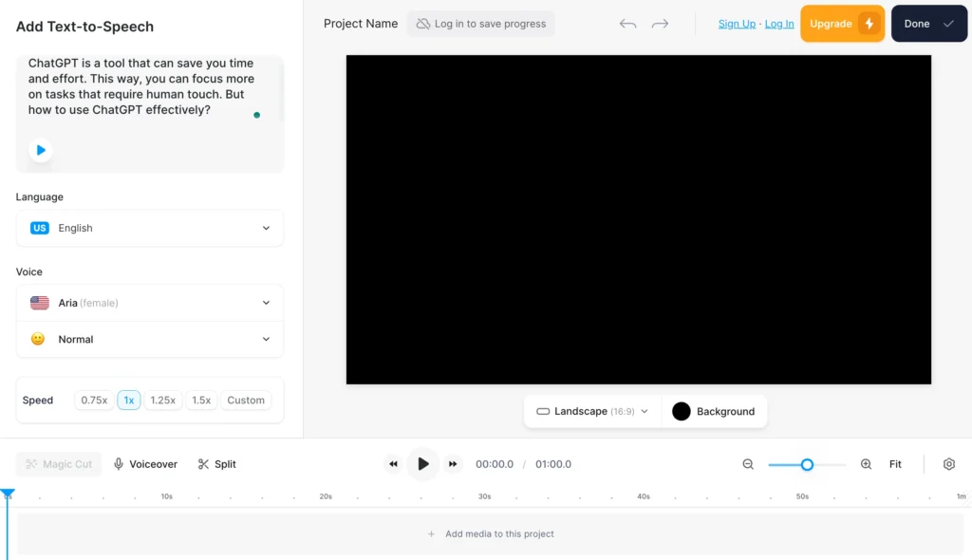Screen dimensions: 972x560
Task: Click the Sign Up link
Action: click(737, 23)
